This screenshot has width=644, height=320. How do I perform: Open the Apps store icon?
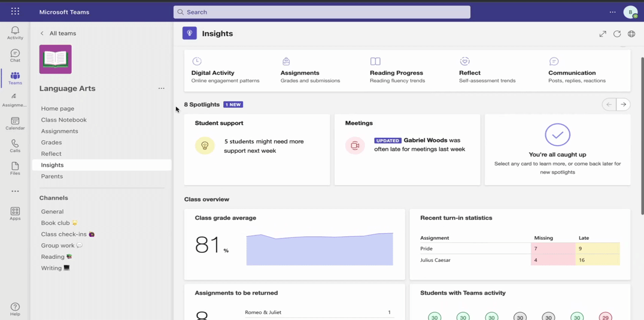click(15, 213)
